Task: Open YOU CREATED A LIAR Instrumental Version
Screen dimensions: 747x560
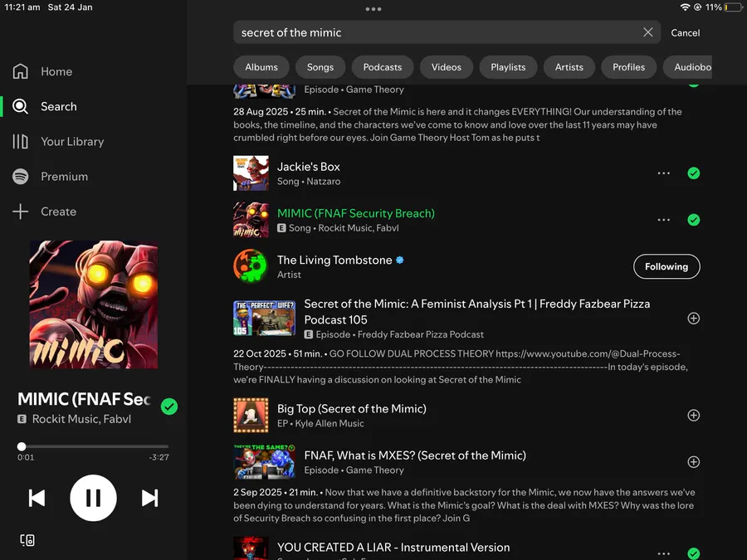Action: [393, 548]
